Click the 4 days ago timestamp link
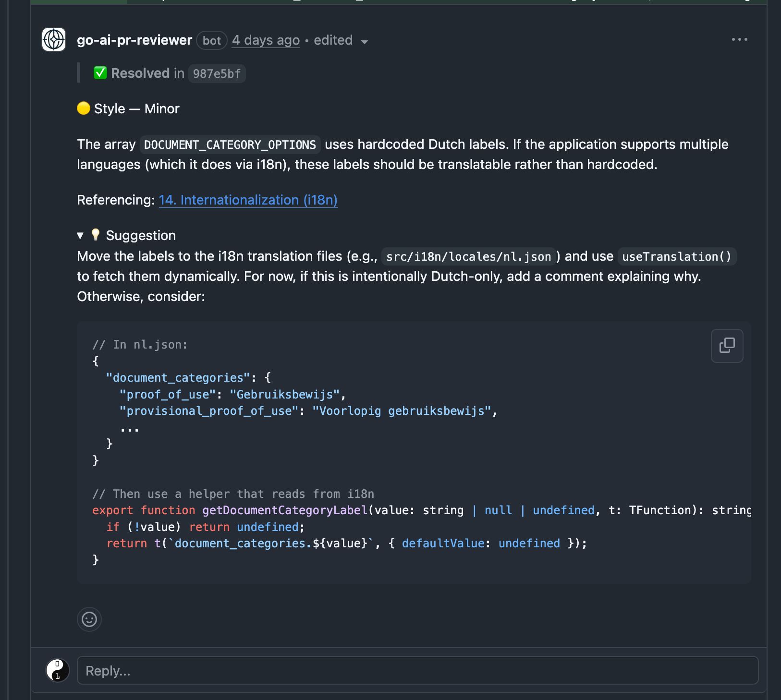 (265, 40)
